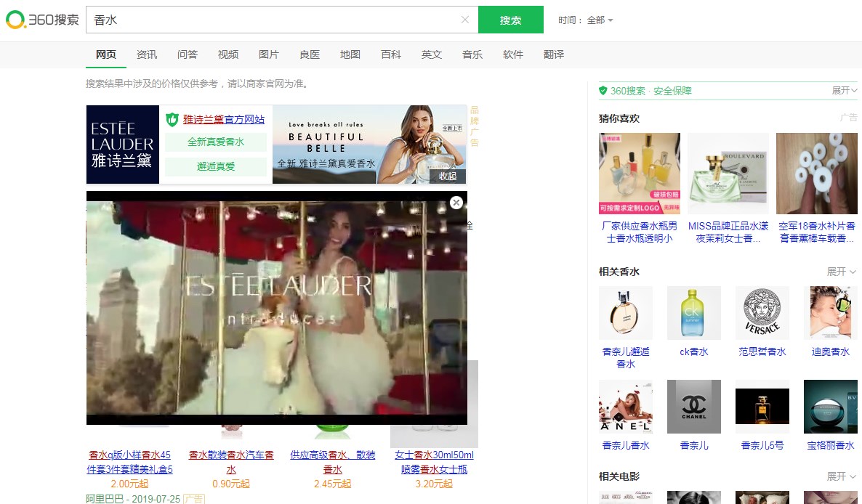Click the 2.00元起 price text
Image resolution: width=862 pixels, height=504 pixels.
pyautogui.click(x=130, y=484)
